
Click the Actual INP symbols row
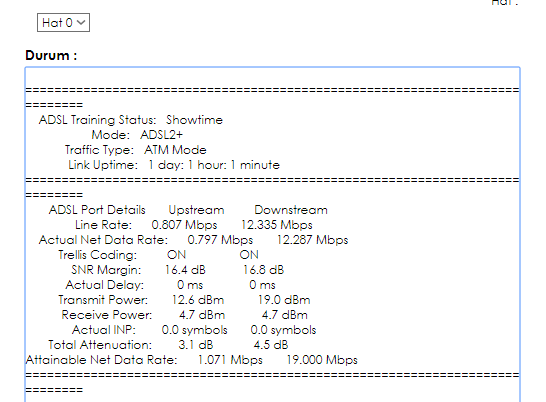tap(194, 330)
